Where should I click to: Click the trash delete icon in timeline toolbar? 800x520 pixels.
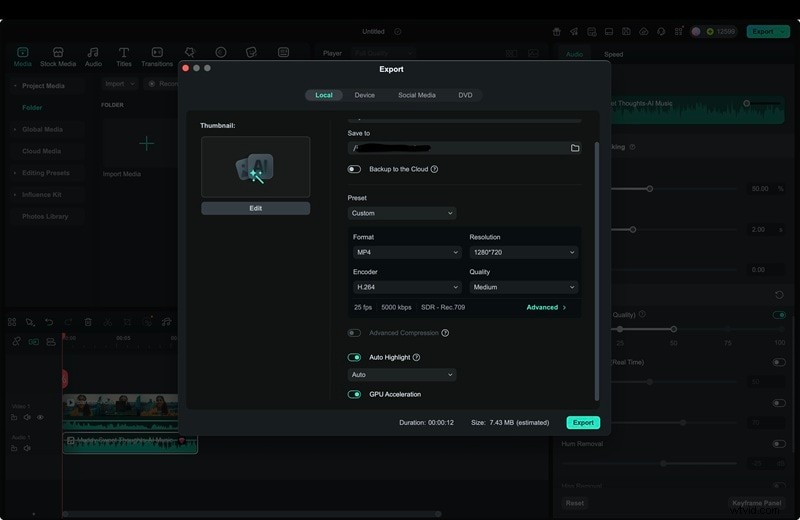tap(88, 322)
